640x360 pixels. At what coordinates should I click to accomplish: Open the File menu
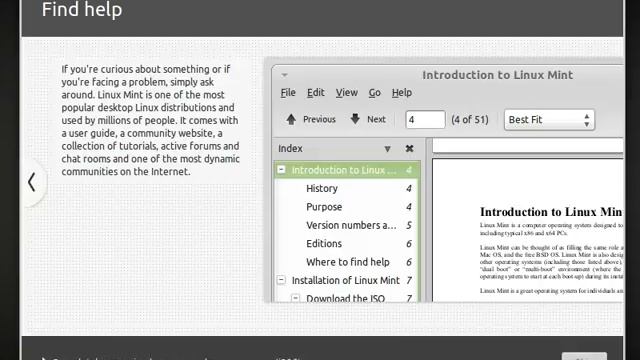288,93
